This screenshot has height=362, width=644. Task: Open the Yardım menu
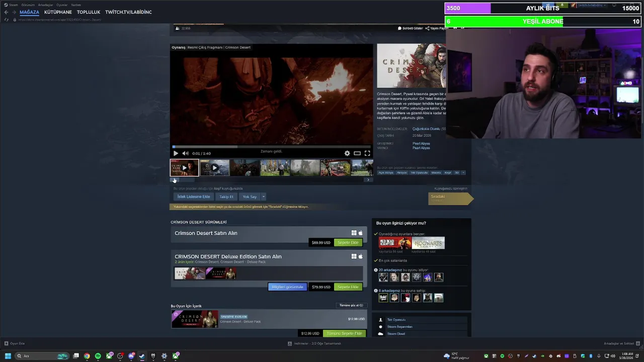click(76, 5)
